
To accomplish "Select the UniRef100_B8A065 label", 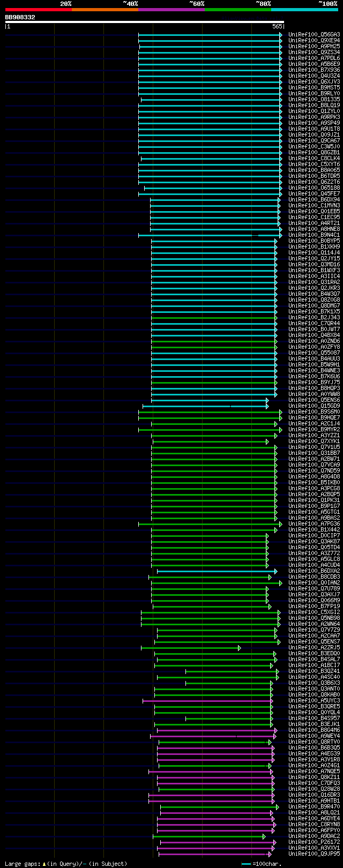I will tap(314, 170).
